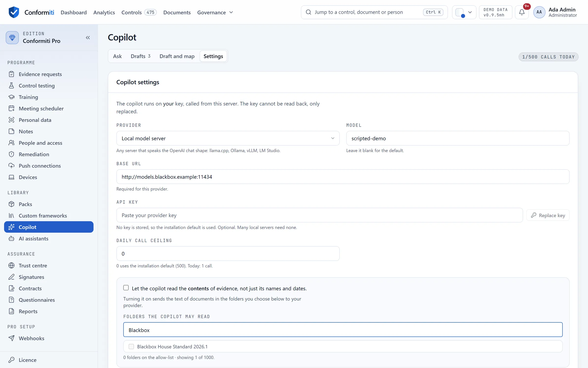The width and height of the screenshot is (588, 368).
Task: Click the Remediation shield icon
Action: pyautogui.click(x=12, y=154)
